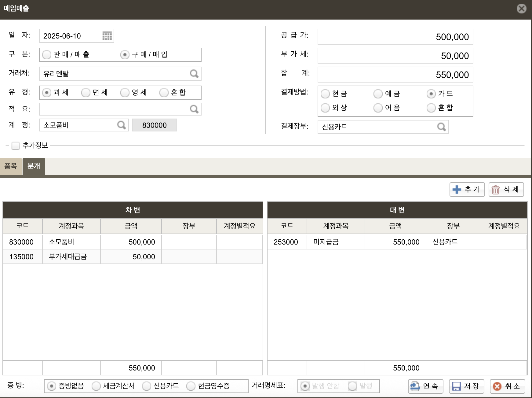Open 결제장부 search magnifier icon
The height and width of the screenshot is (398, 532).
coord(442,127)
